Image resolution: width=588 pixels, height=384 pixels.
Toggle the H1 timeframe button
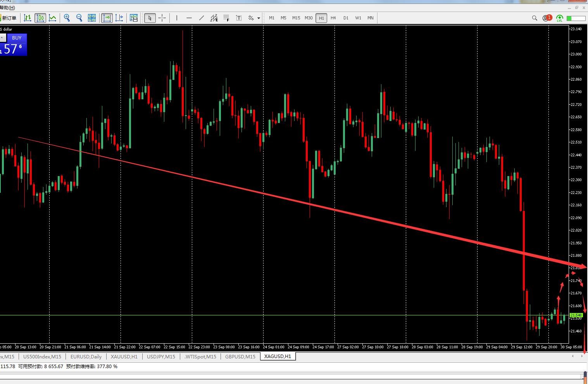(x=321, y=18)
